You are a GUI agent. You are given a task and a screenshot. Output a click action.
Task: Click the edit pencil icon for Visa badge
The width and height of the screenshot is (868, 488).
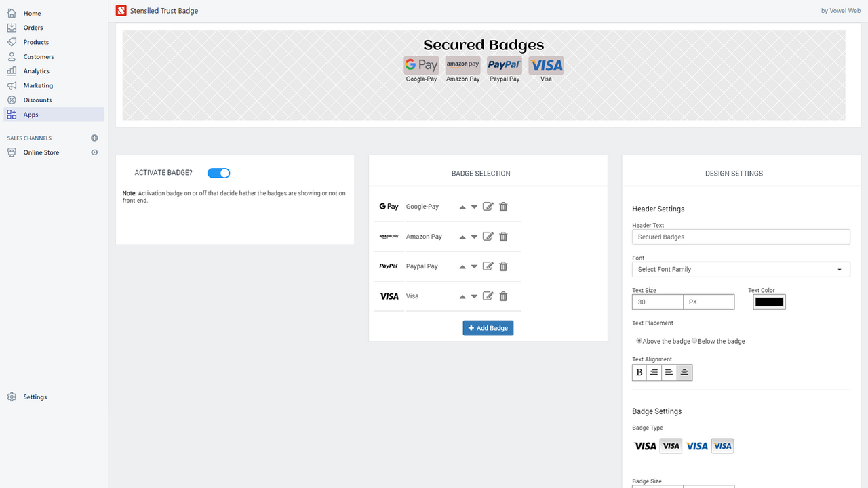(x=488, y=296)
